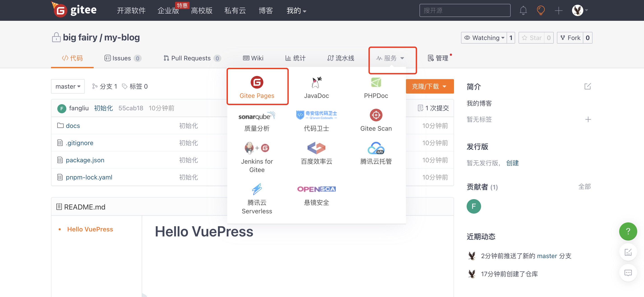Open the 管理 tab
The width and height of the screenshot is (644, 297).
pos(438,58)
